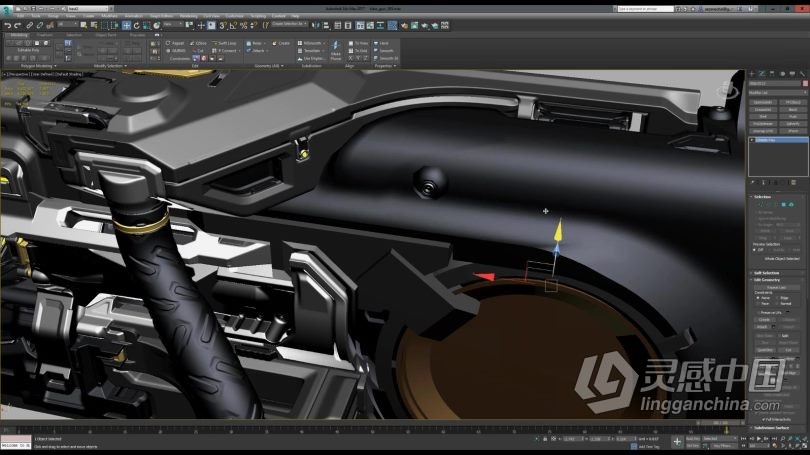The width and height of the screenshot is (810, 455).
Task: Click the QSlice ribbon button
Action: click(198, 43)
